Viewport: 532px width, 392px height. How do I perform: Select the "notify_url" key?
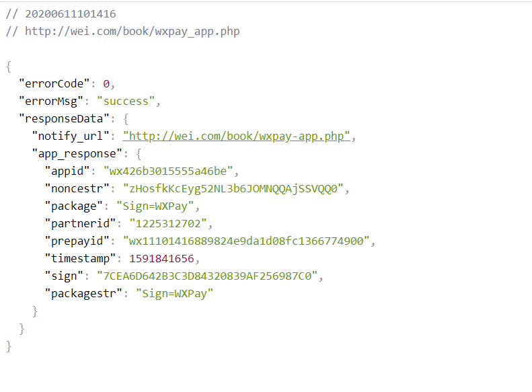pos(71,136)
